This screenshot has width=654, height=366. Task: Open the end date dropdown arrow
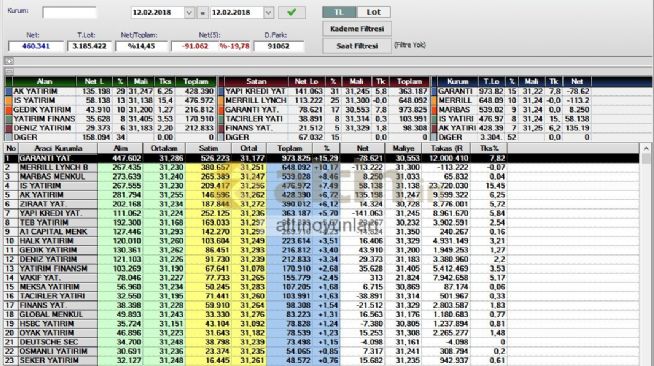pyautogui.click(x=268, y=13)
